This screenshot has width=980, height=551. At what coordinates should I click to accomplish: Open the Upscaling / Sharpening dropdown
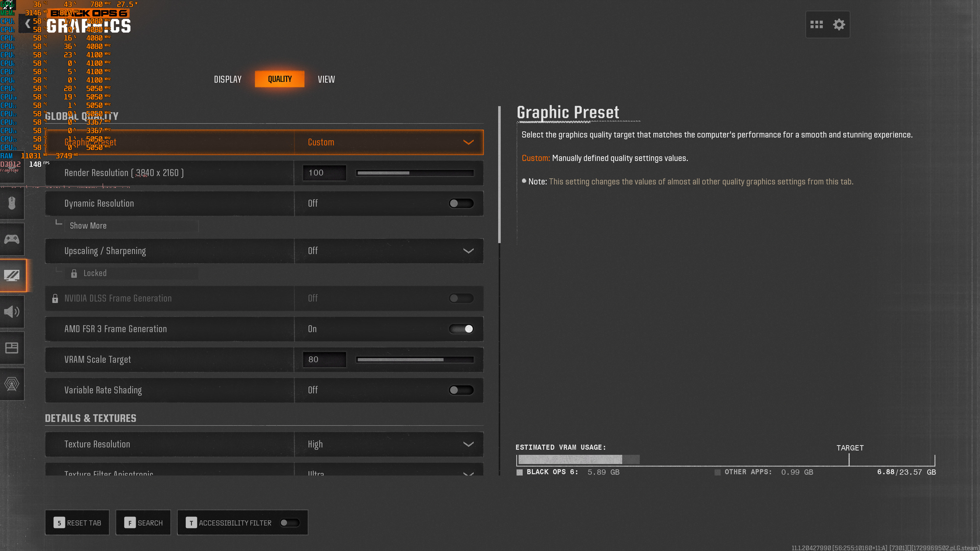pyautogui.click(x=388, y=251)
